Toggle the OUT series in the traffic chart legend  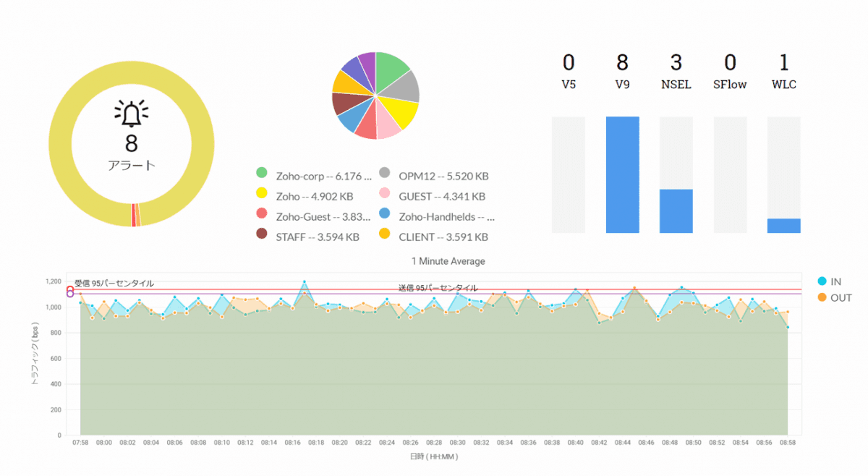(833, 297)
